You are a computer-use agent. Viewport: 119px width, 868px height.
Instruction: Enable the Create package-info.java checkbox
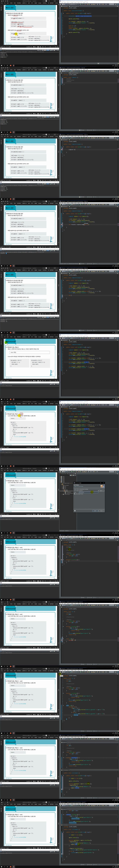tap(74, 494)
